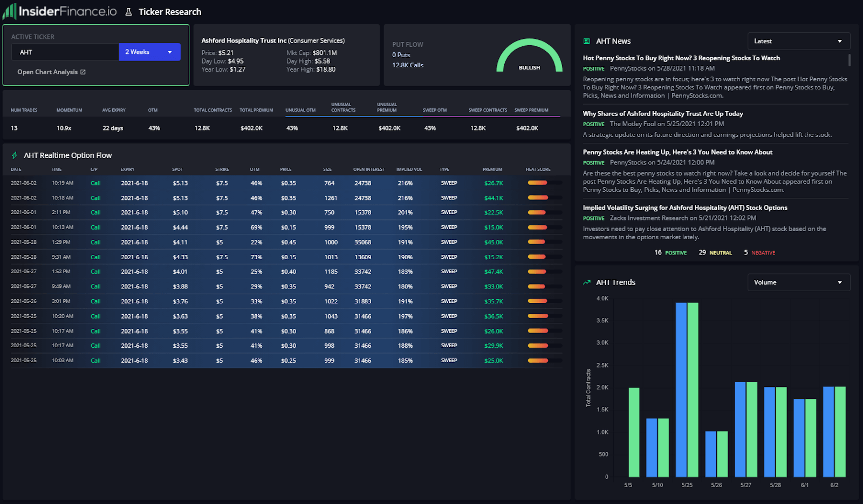The image size is (863, 504).
Task: Click the lightning bolt icon by AHT Realtime Option Flow
Action: (x=15, y=155)
